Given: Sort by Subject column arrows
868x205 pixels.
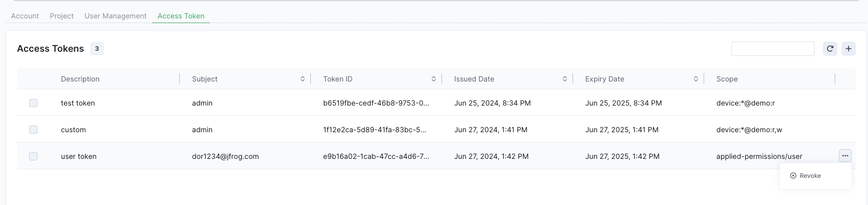Looking at the screenshot, I should [303, 79].
